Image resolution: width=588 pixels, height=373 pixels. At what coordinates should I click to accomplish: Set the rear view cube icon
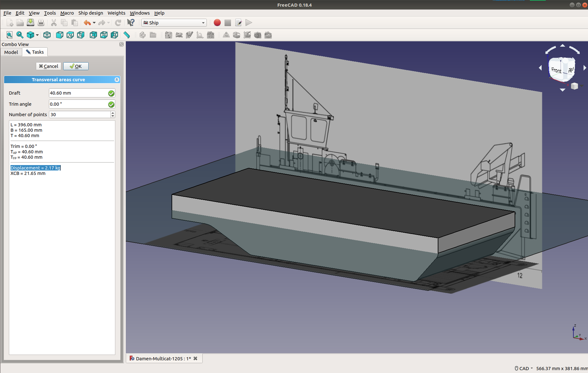(93, 35)
